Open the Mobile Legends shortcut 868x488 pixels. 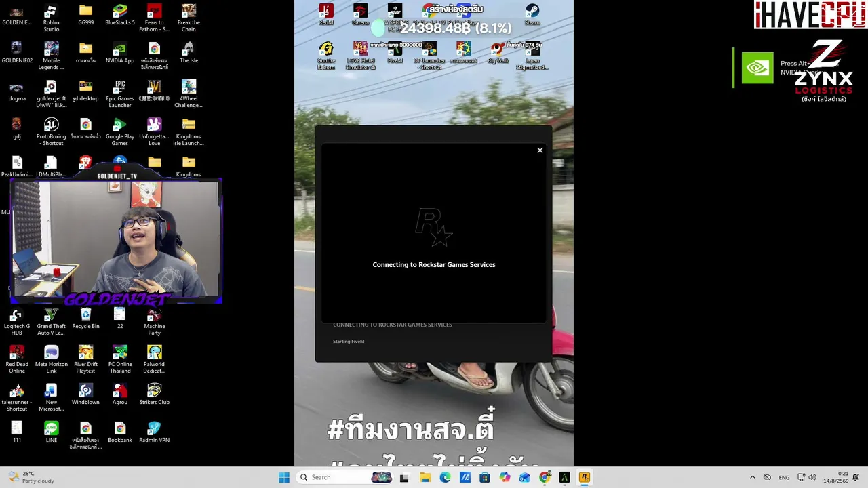(x=51, y=56)
